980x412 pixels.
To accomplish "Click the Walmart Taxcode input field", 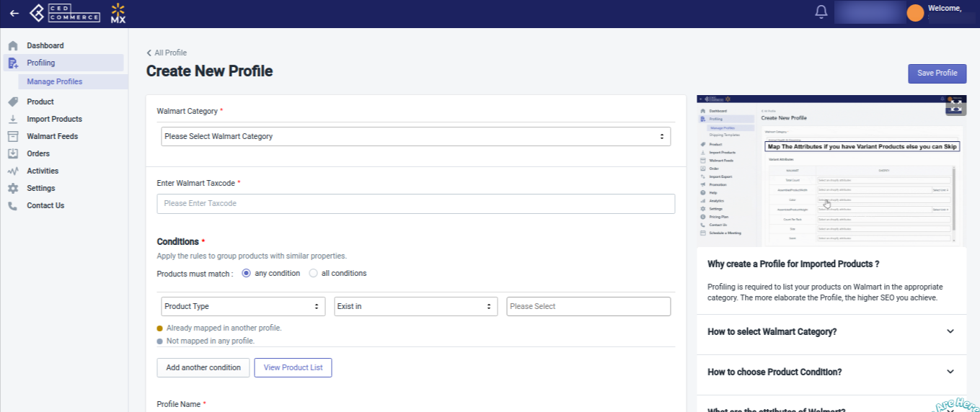I will click(416, 204).
